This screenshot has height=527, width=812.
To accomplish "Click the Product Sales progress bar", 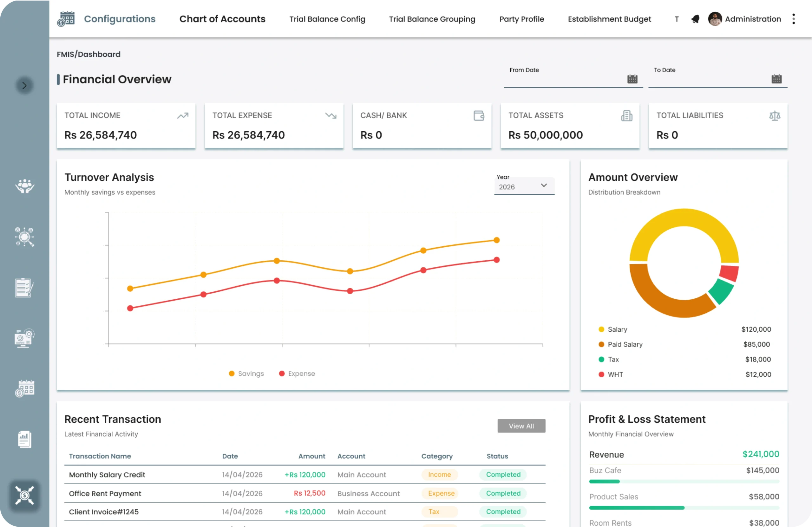I will click(684, 508).
